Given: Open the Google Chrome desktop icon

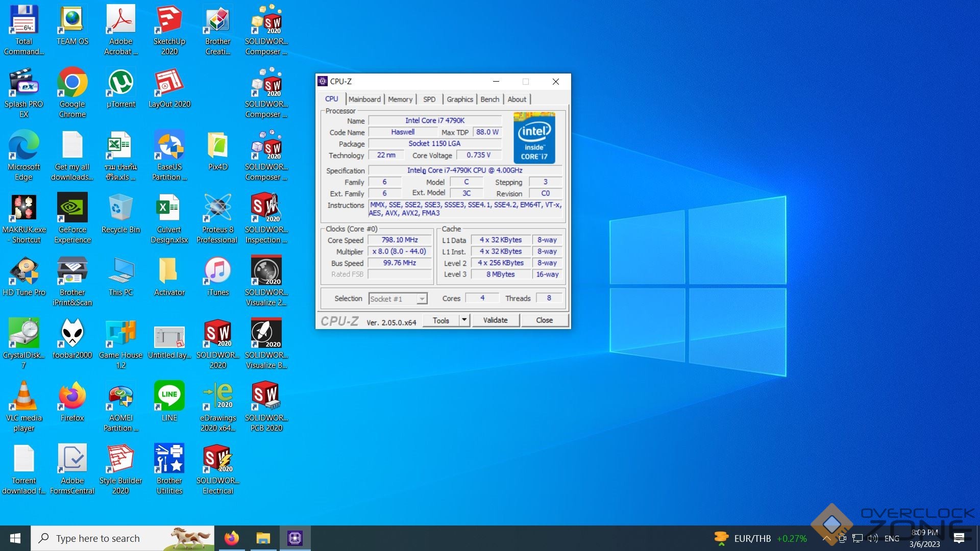Looking at the screenshot, I should pos(72,83).
